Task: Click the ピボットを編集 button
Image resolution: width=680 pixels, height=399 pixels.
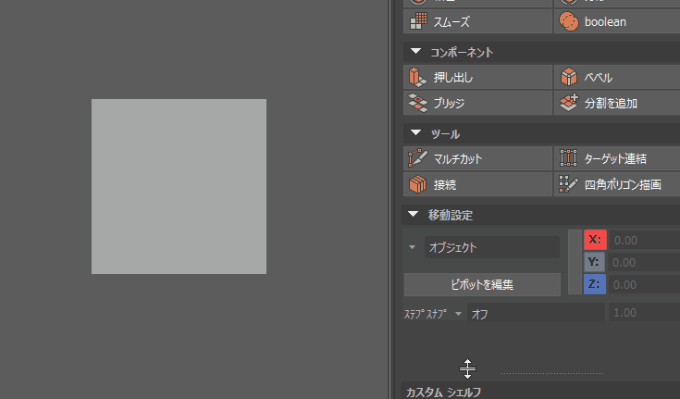Action: [482, 285]
